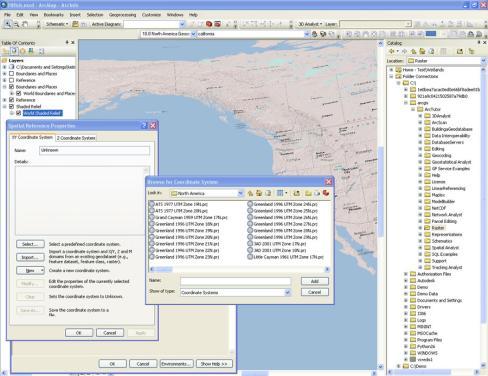
Task: Toggle the unchecked Reference layer checkbox
Action: tap(12, 80)
